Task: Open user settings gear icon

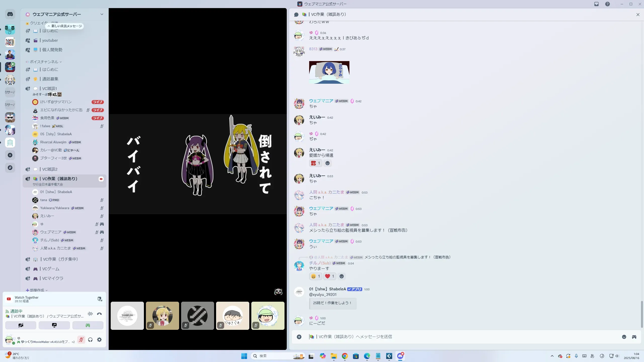Action: (x=99, y=340)
